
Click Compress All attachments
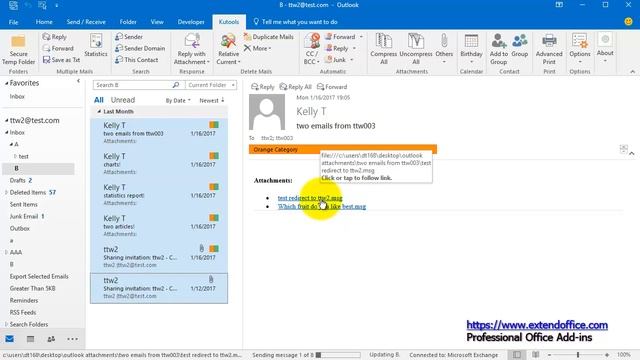coord(383,49)
